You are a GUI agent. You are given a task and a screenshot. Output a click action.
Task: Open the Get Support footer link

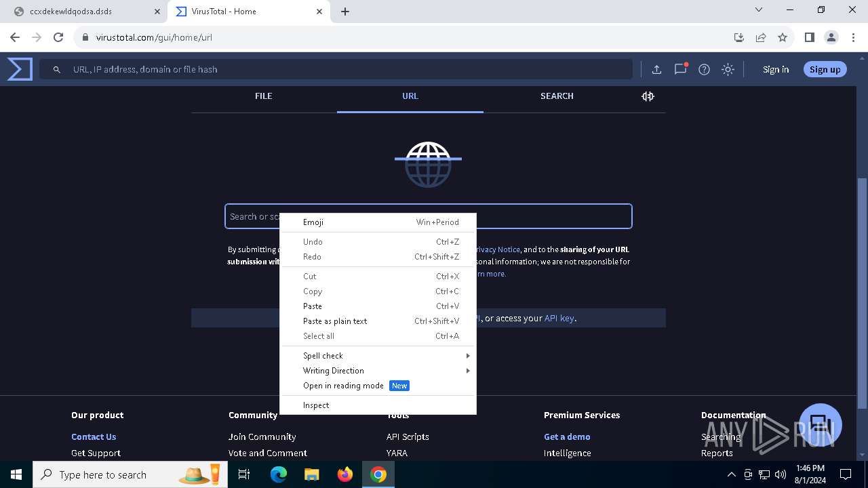96,453
